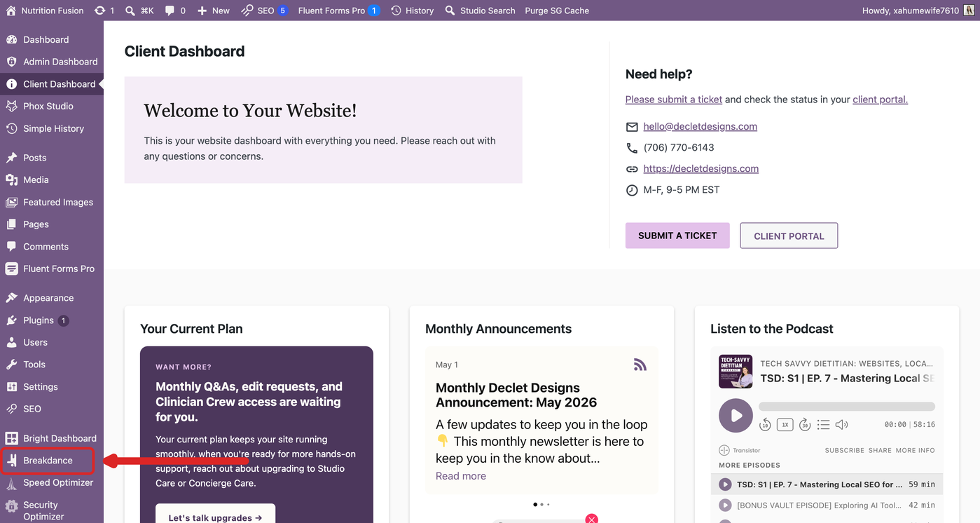Click SHARE in podcast player
Viewport: 980px width, 523px height.
880,450
